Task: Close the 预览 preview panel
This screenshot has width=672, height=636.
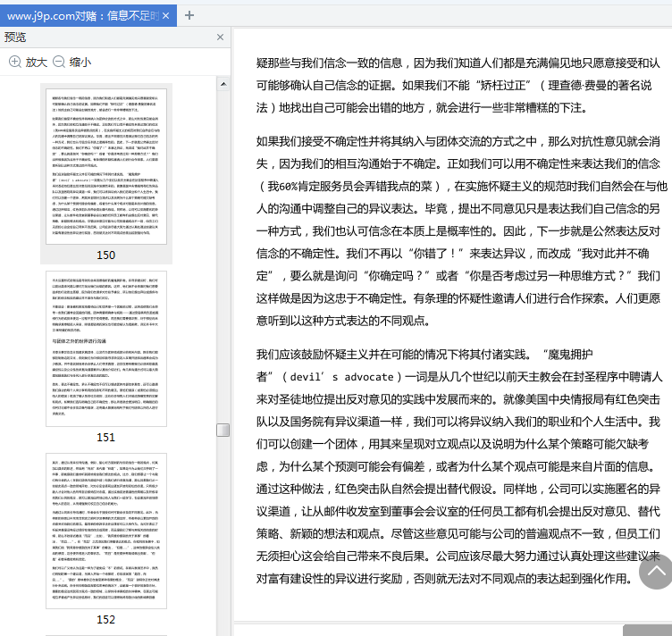Action: (x=221, y=38)
